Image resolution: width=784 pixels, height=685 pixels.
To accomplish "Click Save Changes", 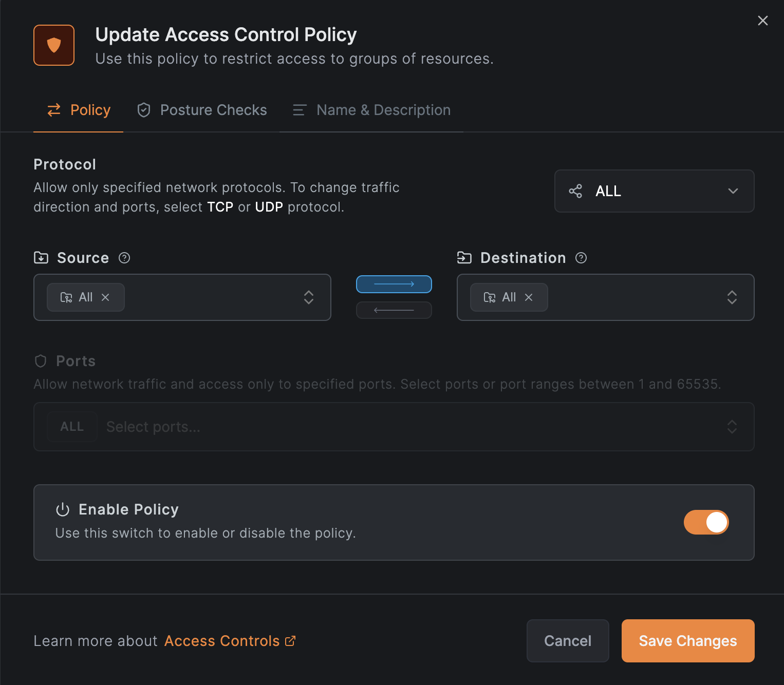I will tap(688, 641).
